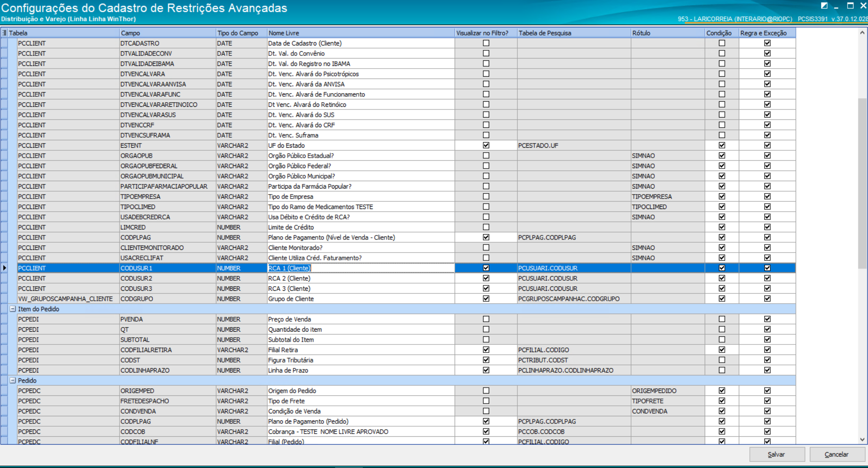Enable filter view for ORIGEMPED row
The height and width of the screenshot is (468, 868).
[x=486, y=391]
